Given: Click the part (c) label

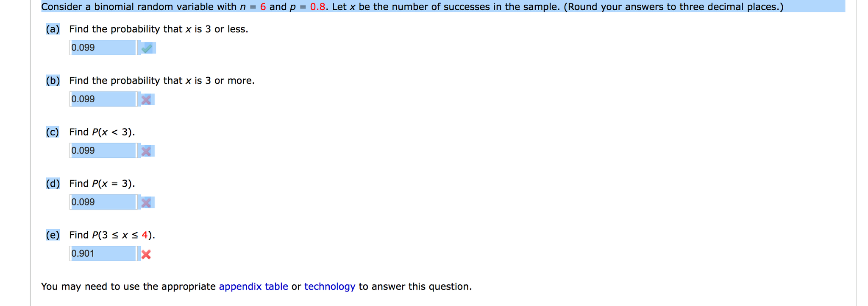Looking at the screenshot, I should [53, 132].
